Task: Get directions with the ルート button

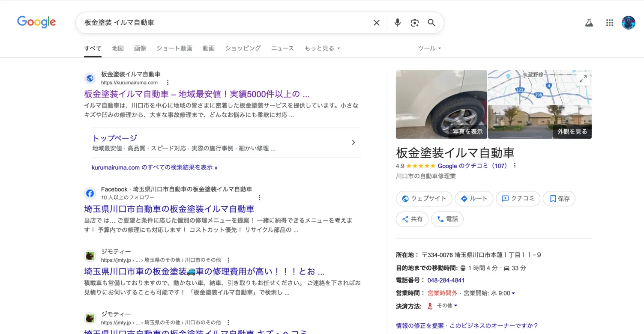Action: [x=474, y=199]
